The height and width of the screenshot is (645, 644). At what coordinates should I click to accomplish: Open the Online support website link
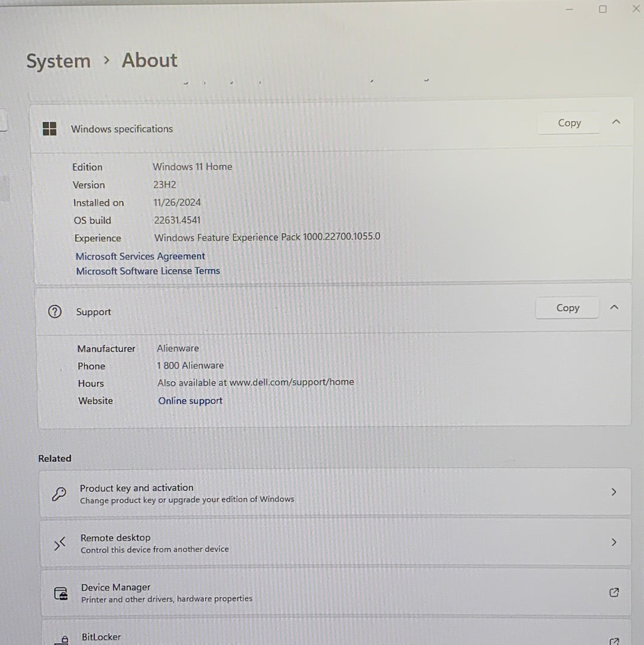point(190,400)
